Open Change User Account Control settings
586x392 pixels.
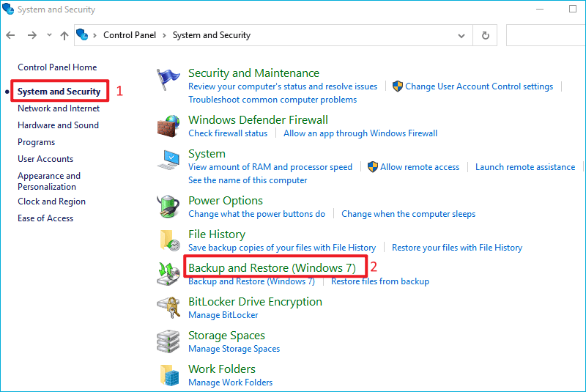(x=479, y=86)
